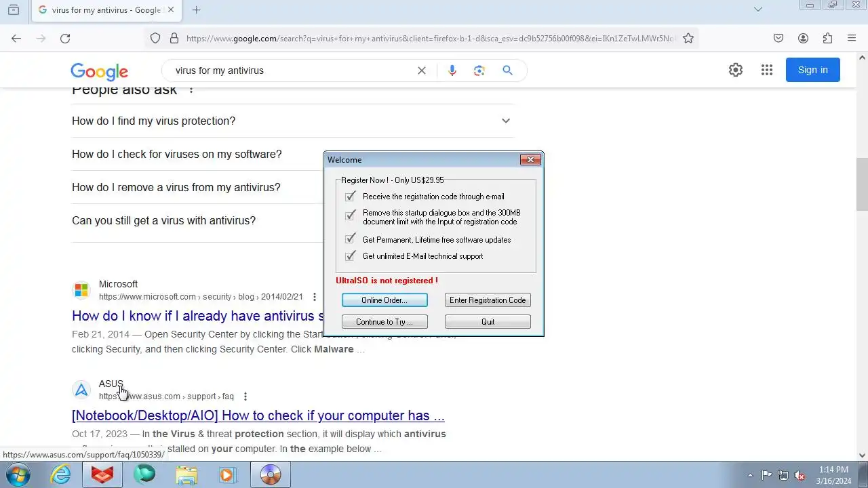Click the Enter Registration Code button
Viewport: 868px width, 488px height.
tap(488, 300)
